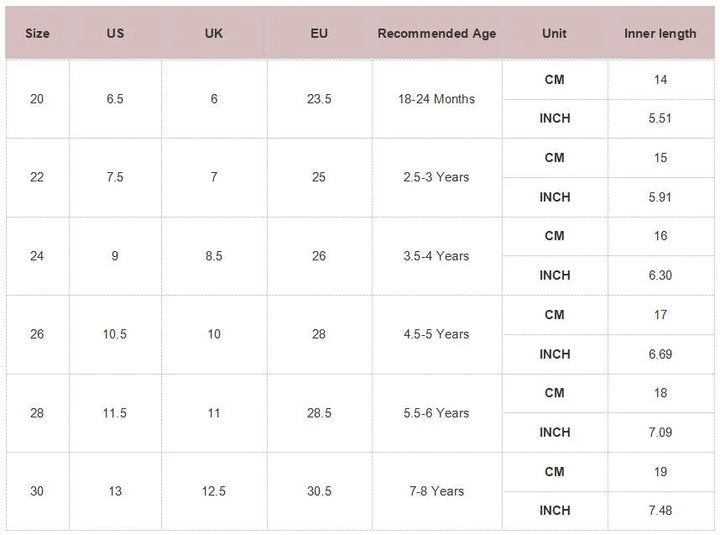Image resolution: width=720 pixels, height=535 pixels.
Task: Click EU size 30.5 cell
Action: 319,491
